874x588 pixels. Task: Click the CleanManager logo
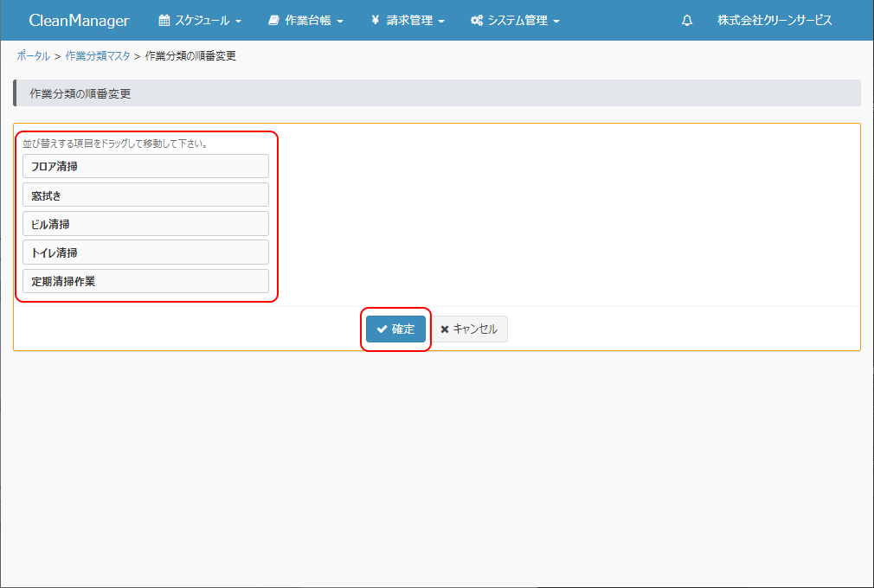coord(79,21)
